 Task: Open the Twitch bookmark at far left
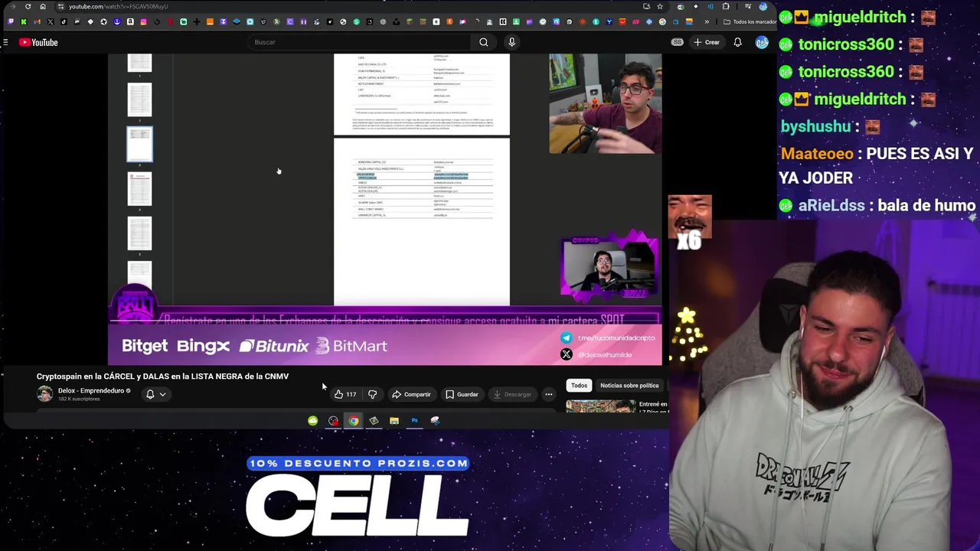[11, 21]
